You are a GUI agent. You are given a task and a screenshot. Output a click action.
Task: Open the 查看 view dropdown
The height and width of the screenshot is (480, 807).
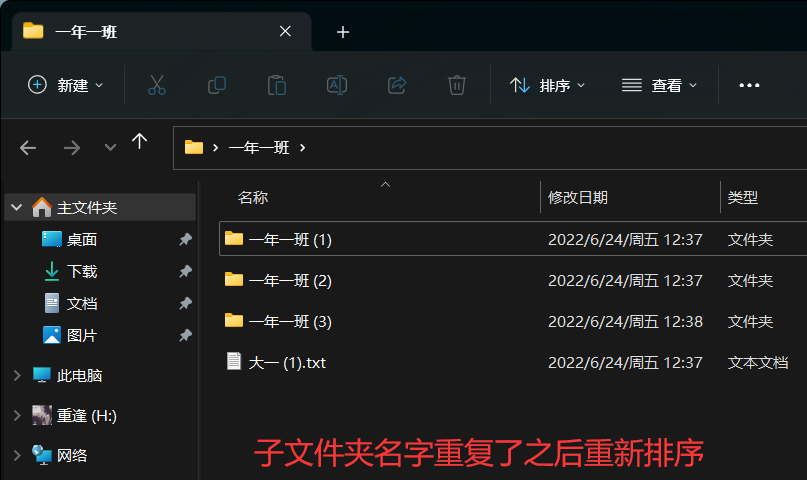pos(660,85)
